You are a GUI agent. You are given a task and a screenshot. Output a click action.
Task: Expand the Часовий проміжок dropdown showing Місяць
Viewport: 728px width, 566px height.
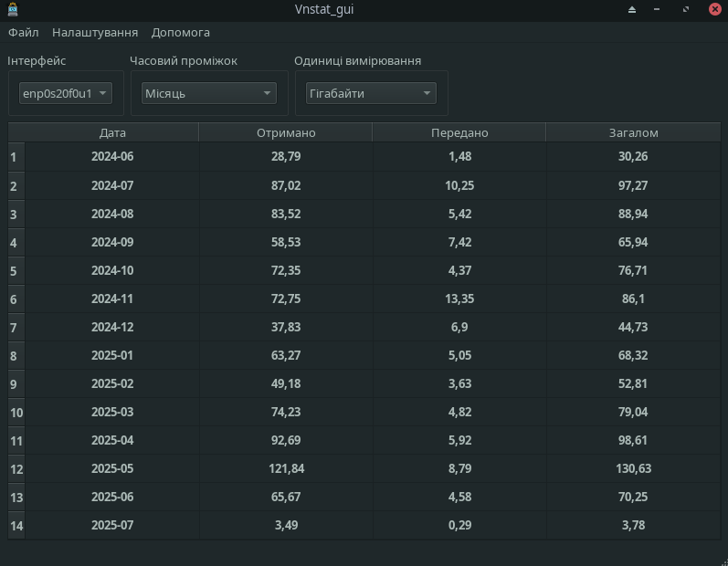(208, 93)
